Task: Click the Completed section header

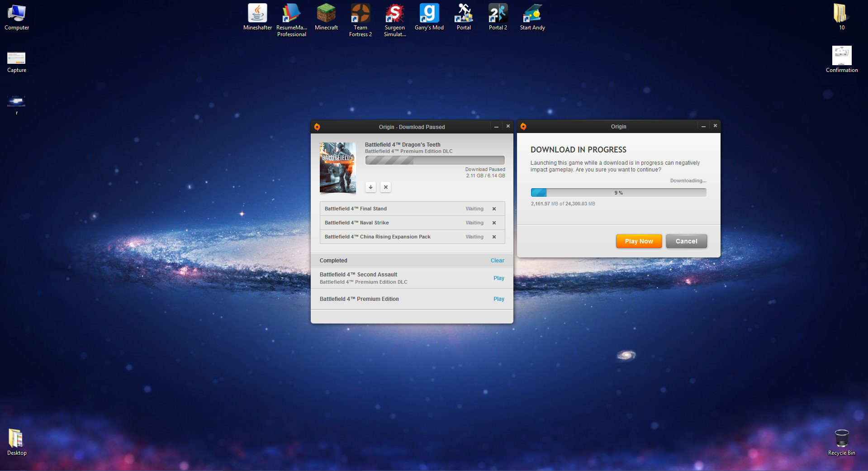Action: [x=412, y=261]
